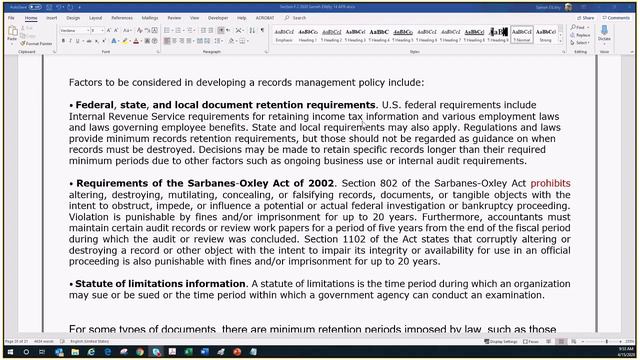Toggle the AutoSave switch
Viewport: 640px width, 360px height.
[35, 7]
